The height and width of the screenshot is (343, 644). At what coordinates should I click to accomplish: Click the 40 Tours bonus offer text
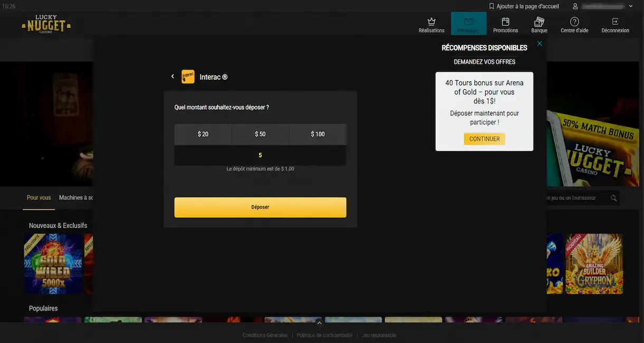click(485, 92)
